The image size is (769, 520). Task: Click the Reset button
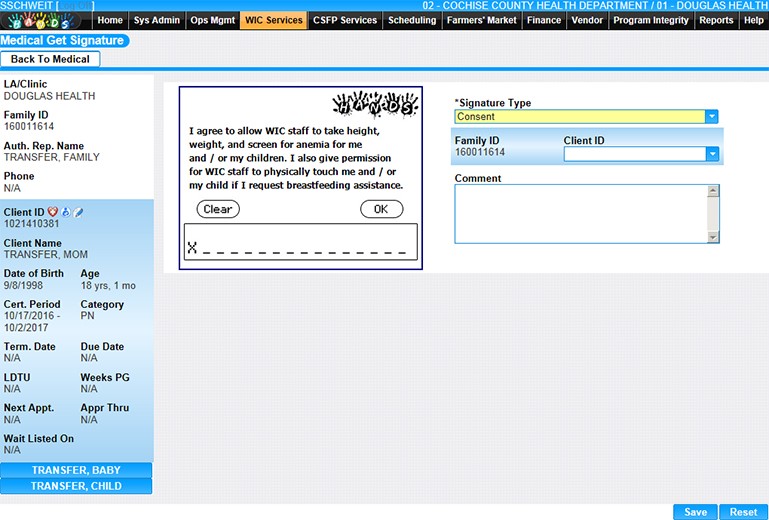[743, 512]
